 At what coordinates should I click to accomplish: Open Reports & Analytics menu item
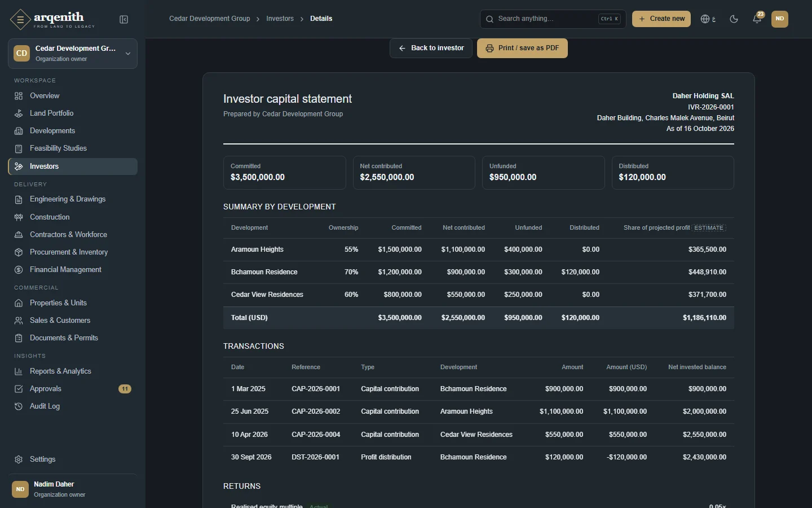(73, 371)
